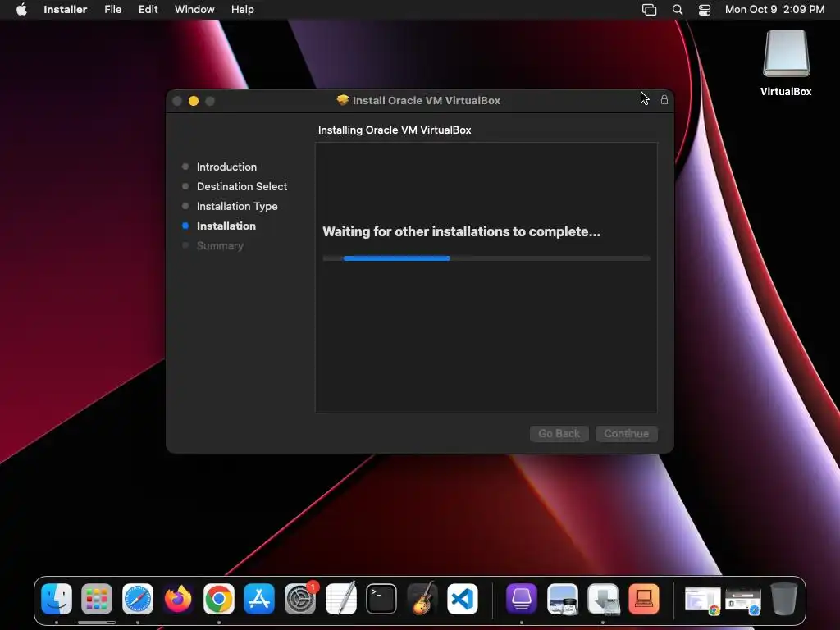Open the minimized Safari window in Dock
This screenshot has height=630, width=840.
pyautogui.click(x=743, y=600)
